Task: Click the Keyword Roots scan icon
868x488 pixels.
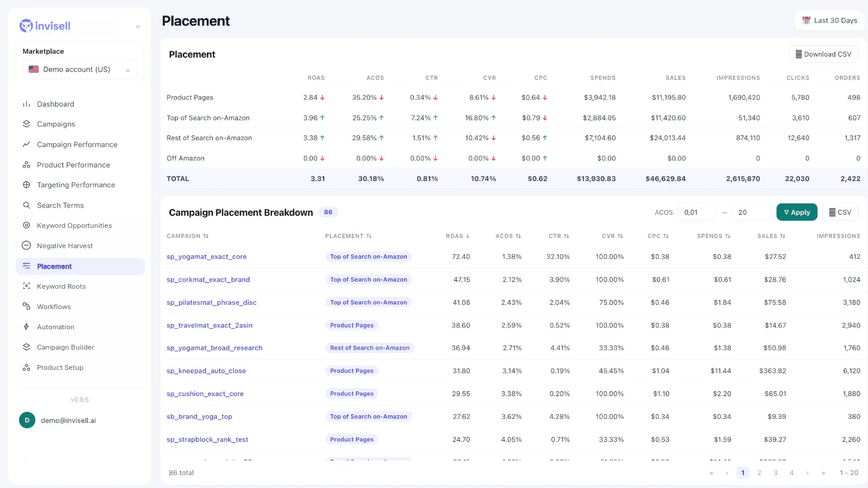Action: [26, 286]
